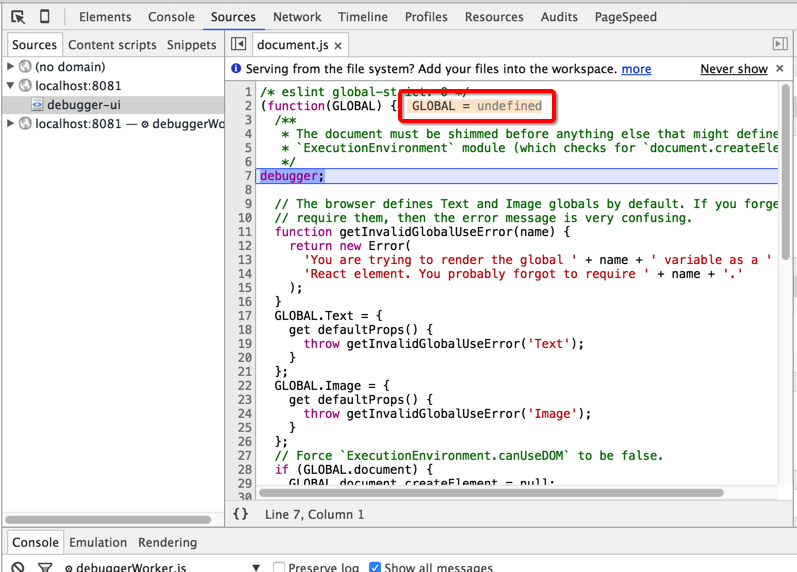This screenshot has width=797, height=572.
Task: Toggle device mode phone icon
Action: [45, 17]
